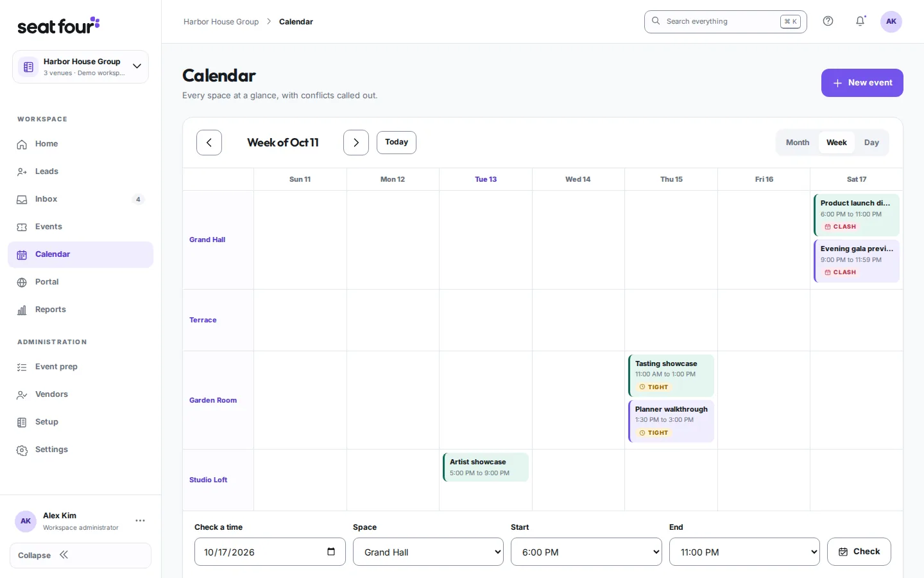Jump to Today

tap(397, 143)
